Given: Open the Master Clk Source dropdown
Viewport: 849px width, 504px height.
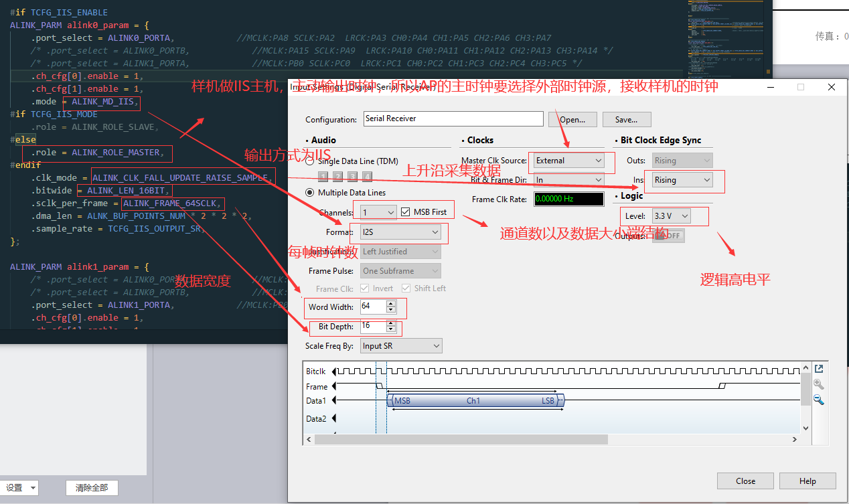Looking at the screenshot, I should [x=569, y=161].
